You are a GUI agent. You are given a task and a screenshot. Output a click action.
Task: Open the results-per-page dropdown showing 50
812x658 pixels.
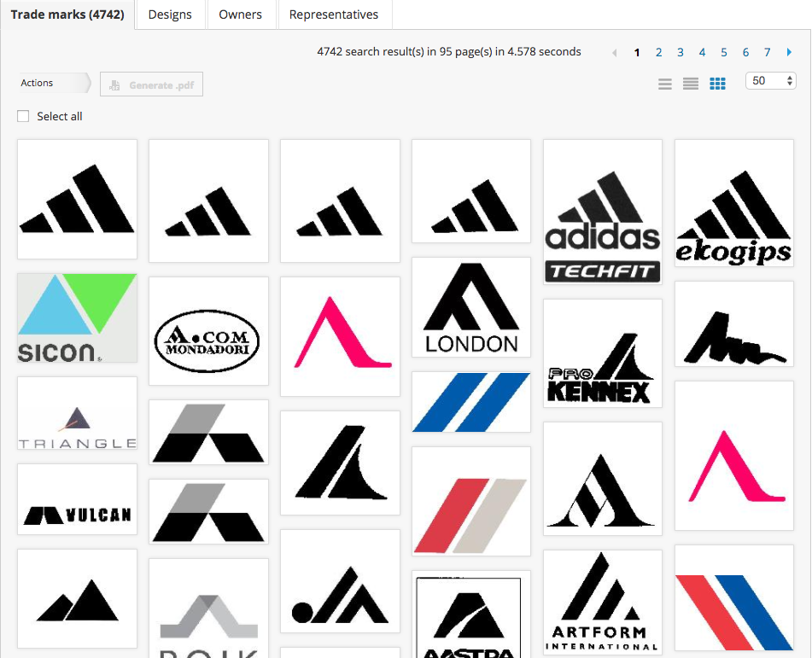[x=771, y=81]
